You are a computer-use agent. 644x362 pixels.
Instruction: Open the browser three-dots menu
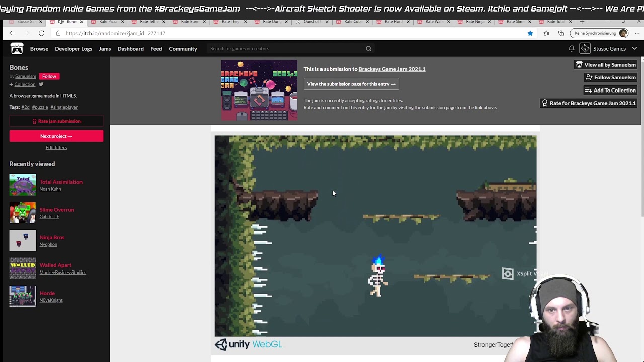click(x=637, y=33)
